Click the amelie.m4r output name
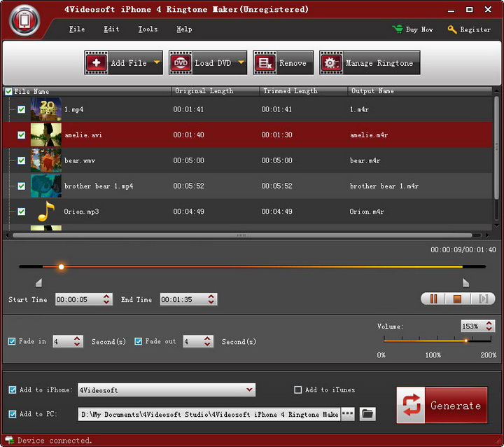504x447 pixels. [x=369, y=135]
